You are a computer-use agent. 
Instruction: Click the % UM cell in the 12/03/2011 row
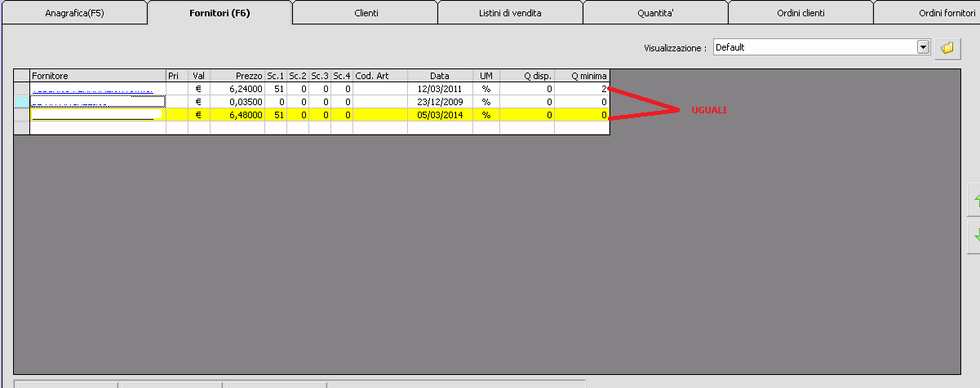point(486,89)
